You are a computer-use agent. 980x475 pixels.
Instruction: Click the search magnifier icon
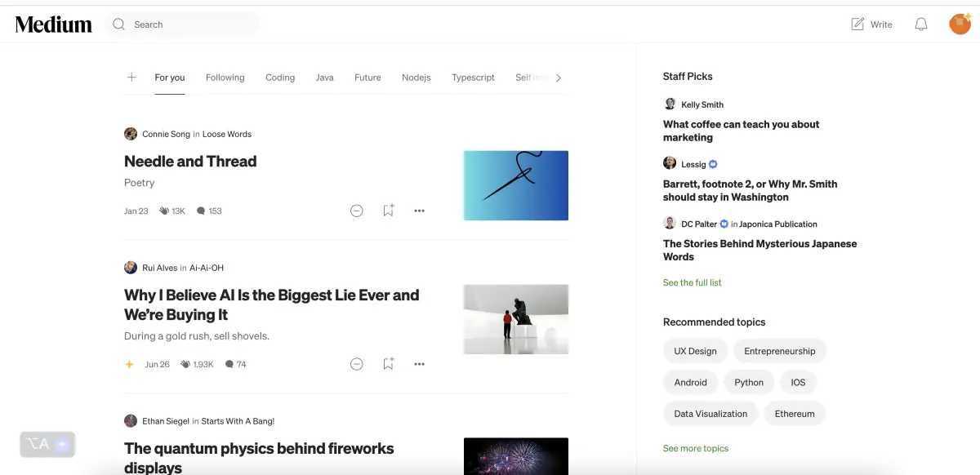pos(119,24)
